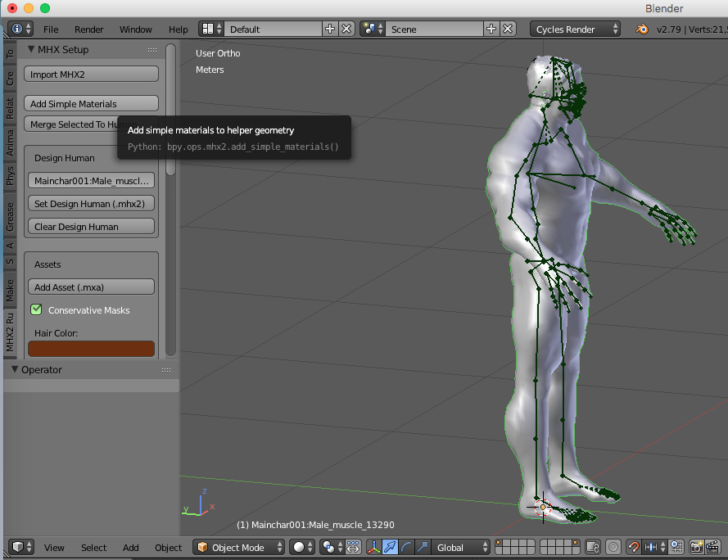Open the Info editor type selector
The height and width of the screenshot is (560, 728).
[x=21, y=29]
